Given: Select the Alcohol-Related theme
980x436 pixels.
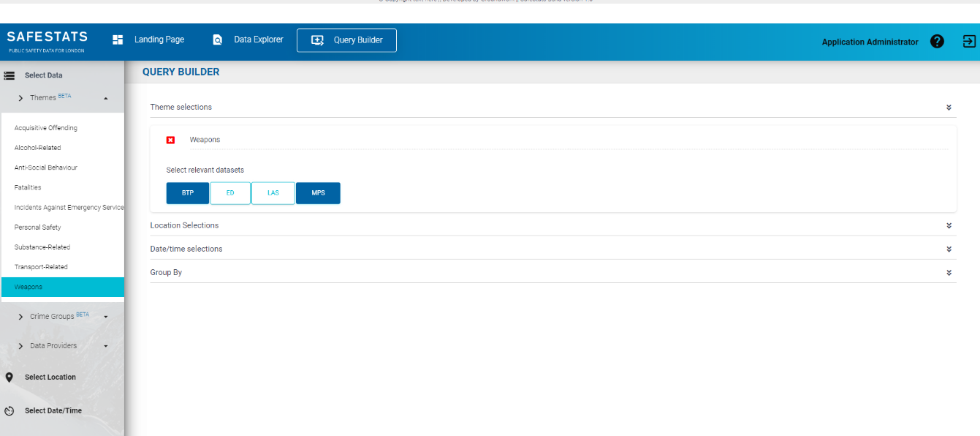Looking at the screenshot, I should (x=38, y=148).
